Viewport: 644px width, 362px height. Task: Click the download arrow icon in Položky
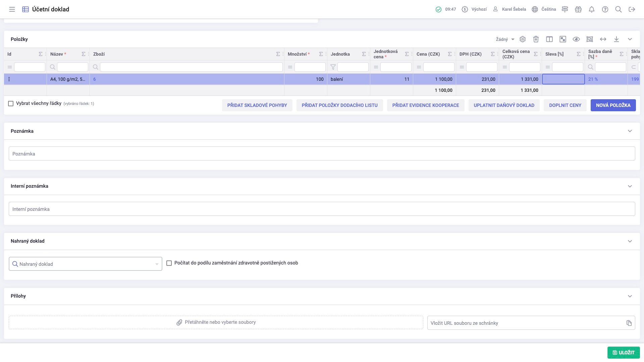(x=616, y=39)
